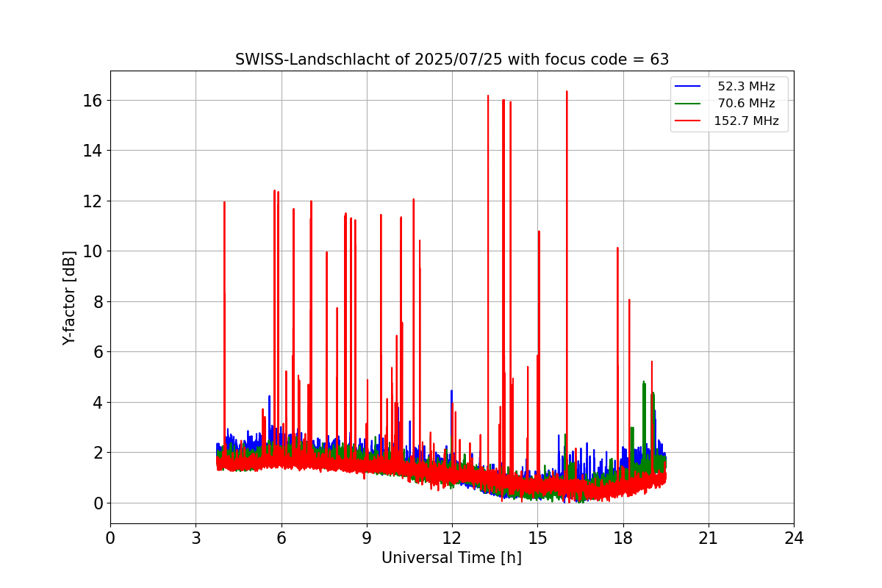Viewport: 882px width, 588px height.
Task: Select the 70.6 MHz legend label
Action: click(746, 104)
